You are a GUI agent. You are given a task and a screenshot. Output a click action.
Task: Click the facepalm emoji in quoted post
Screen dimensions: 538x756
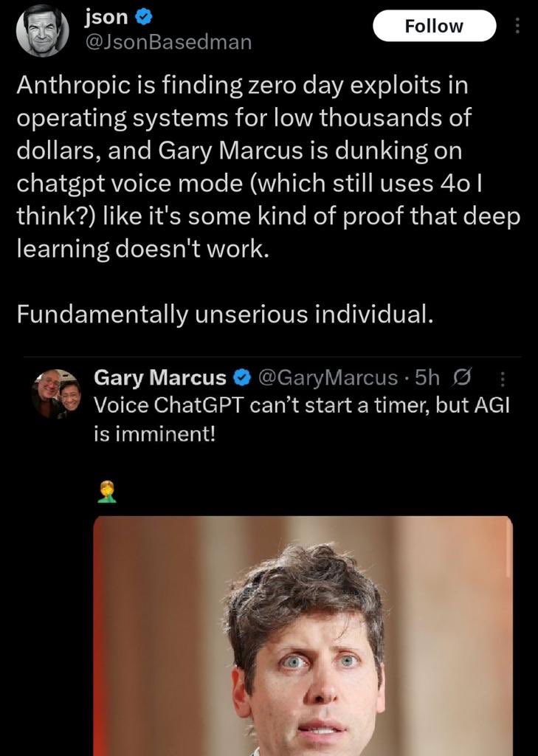107,491
